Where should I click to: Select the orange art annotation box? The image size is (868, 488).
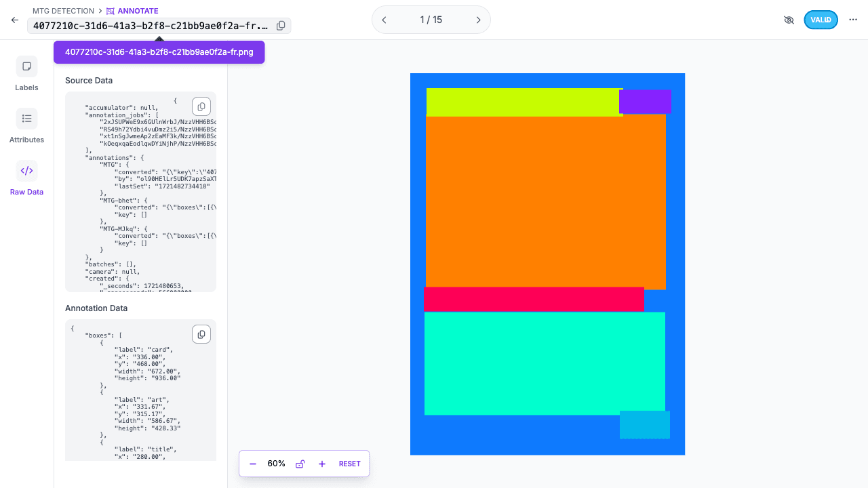click(545, 202)
